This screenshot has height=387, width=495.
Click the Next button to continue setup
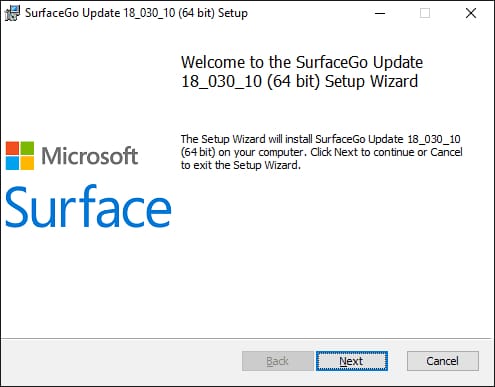[x=352, y=361]
